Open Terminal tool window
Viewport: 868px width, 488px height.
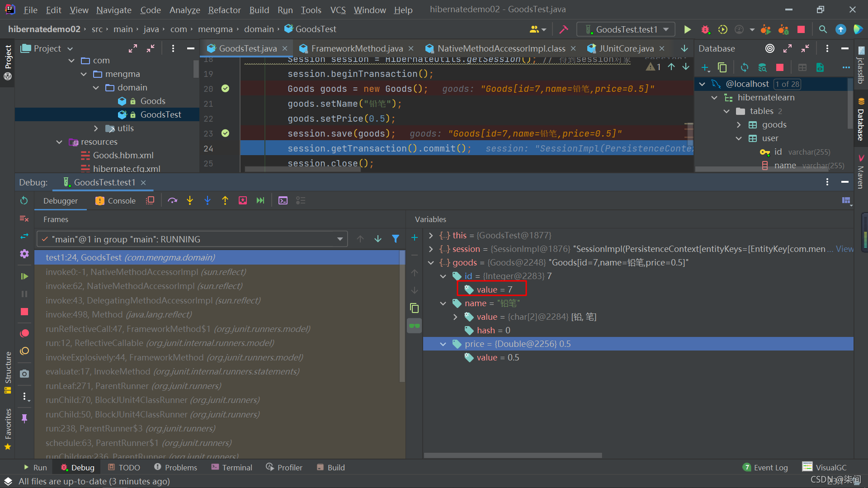(231, 467)
